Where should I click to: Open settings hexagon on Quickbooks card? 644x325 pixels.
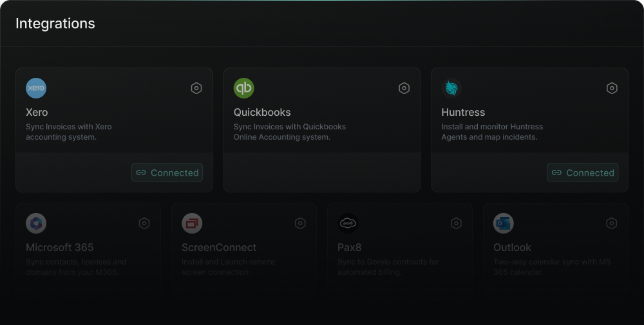[x=404, y=88]
